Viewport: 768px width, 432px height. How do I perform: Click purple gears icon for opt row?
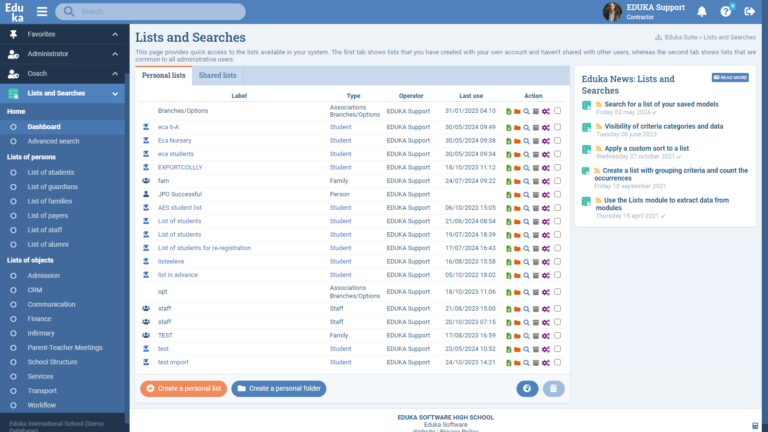546,292
